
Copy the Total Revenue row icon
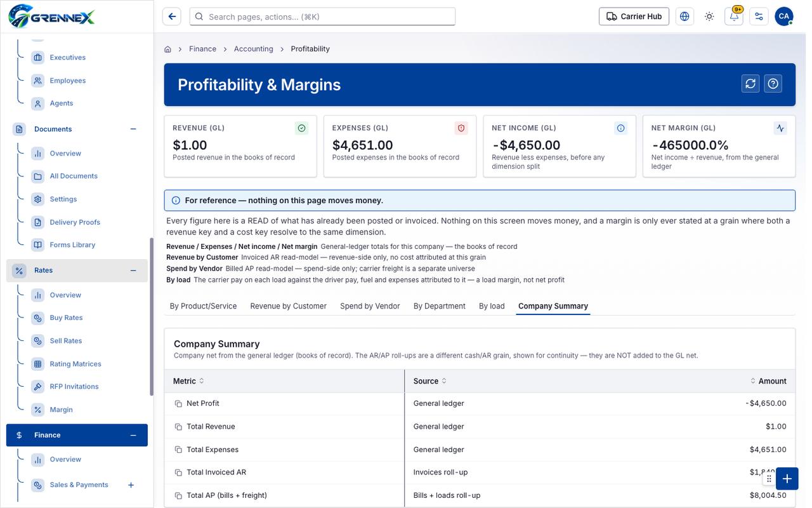pyautogui.click(x=178, y=427)
